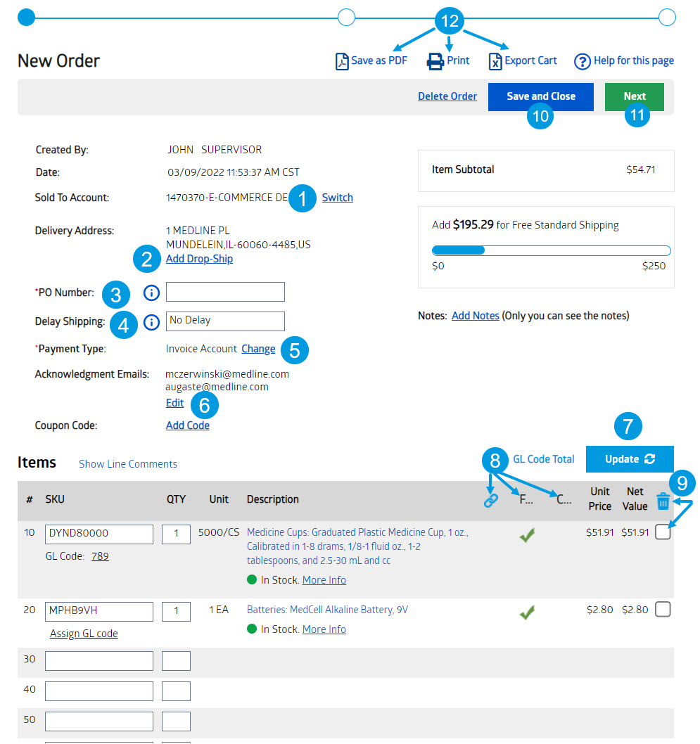
Task: Click the quantity field for DYND80000
Action: (176, 534)
